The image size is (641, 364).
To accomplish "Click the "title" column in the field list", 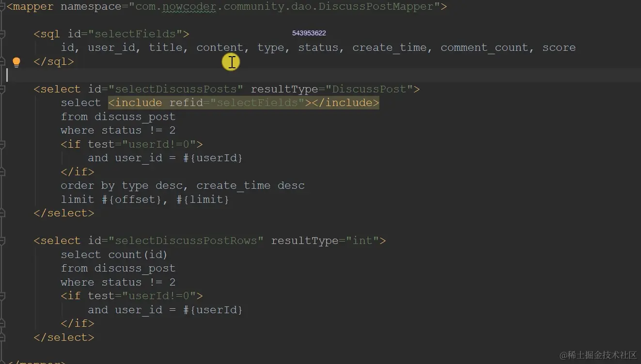I will click(x=166, y=47).
